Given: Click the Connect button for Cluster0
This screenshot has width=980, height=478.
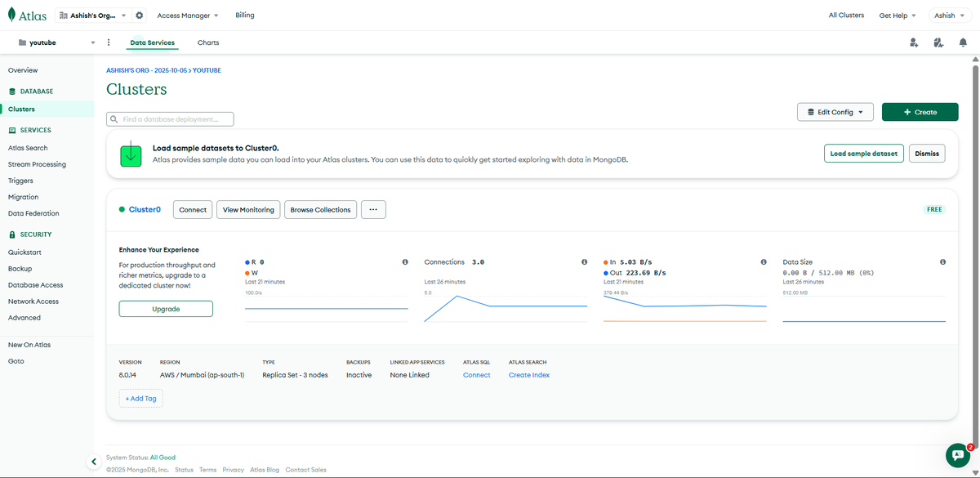Looking at the screenshot, I should coord(193,210).
